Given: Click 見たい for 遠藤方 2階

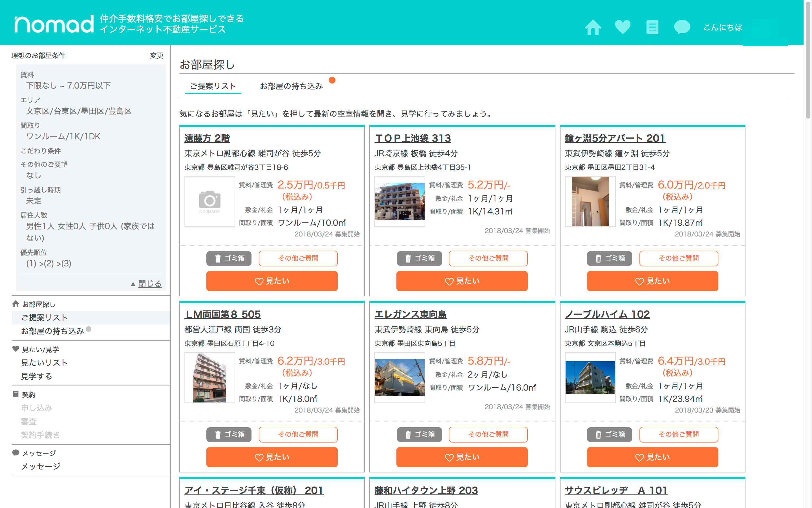Looking at the screenshot, I should [x=272, y=281].
